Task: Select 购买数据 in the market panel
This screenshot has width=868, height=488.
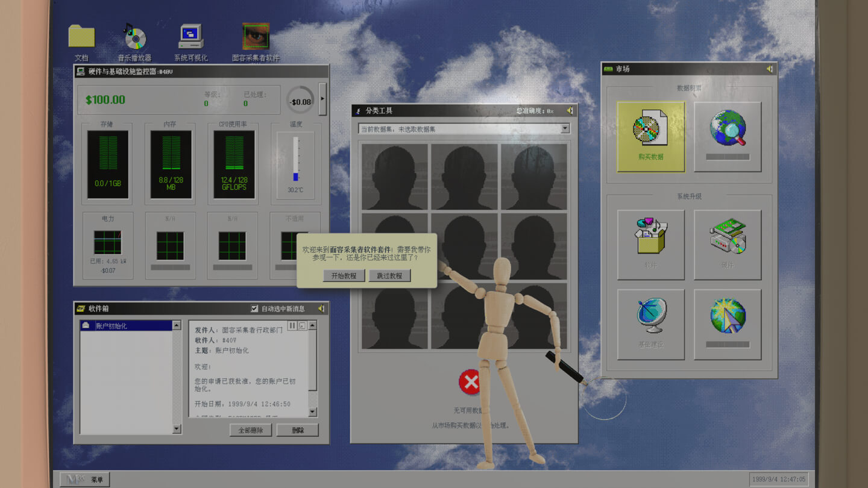Action: [x=650, y=136]
